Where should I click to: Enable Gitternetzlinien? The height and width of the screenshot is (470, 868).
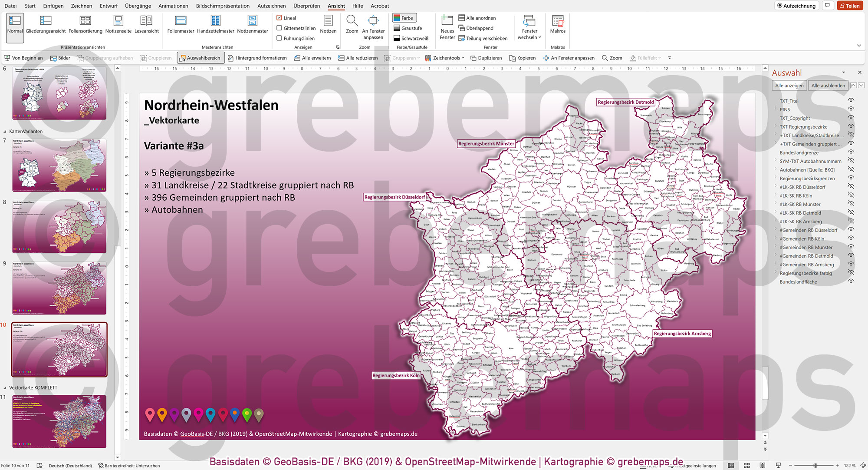pyautogui.click(x=279, y=28)
